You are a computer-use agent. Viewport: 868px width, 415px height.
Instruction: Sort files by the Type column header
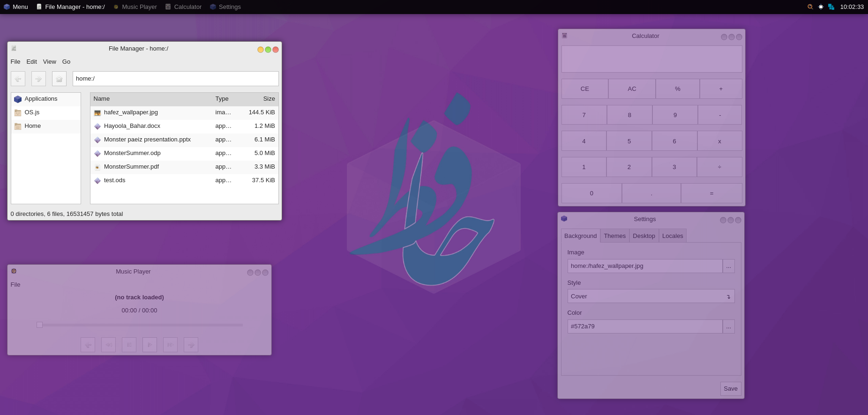click(226, 99)
